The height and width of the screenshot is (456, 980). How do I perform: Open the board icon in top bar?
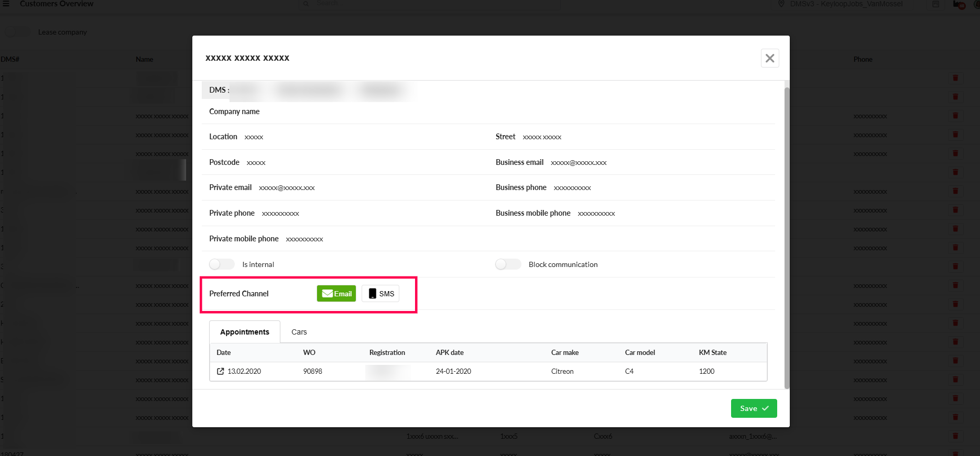(x=935, y=4)
